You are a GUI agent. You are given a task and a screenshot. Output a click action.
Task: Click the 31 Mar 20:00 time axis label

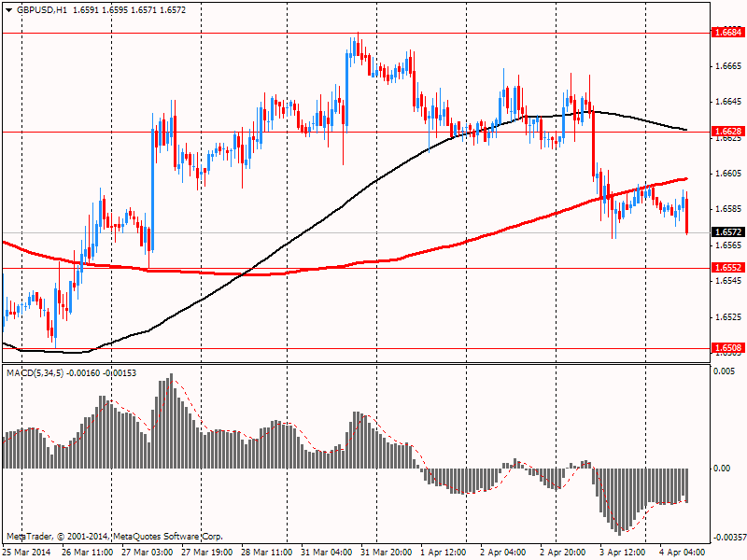[387, 553]
